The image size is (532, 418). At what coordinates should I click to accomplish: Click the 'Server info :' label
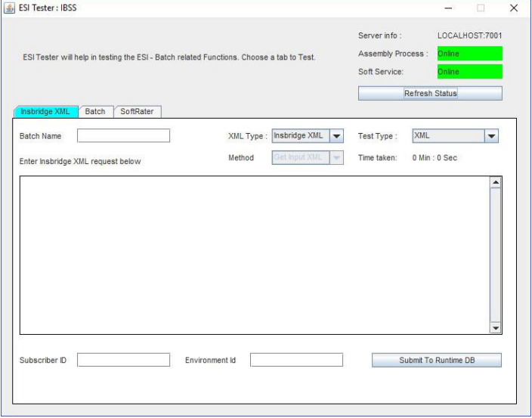(x=379, y=36)
